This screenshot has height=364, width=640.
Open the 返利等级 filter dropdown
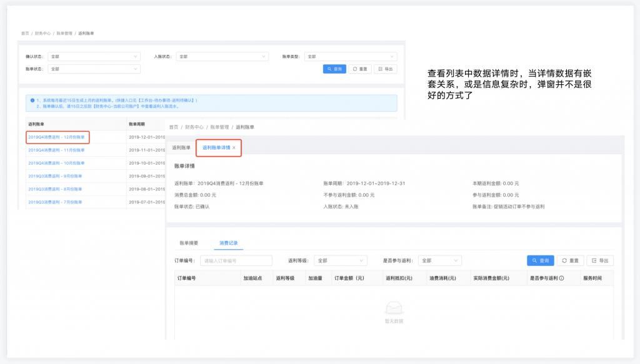point(342,260)
